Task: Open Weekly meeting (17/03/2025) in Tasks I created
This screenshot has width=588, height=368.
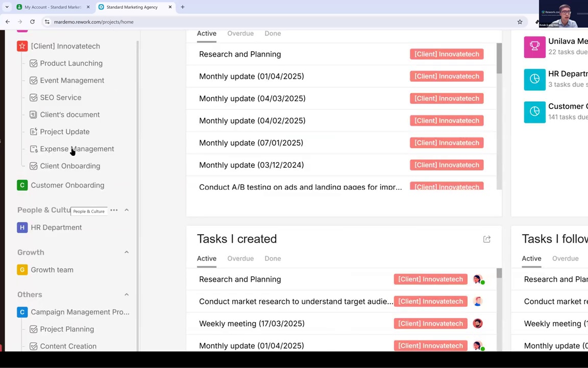Action: [252, 324]
